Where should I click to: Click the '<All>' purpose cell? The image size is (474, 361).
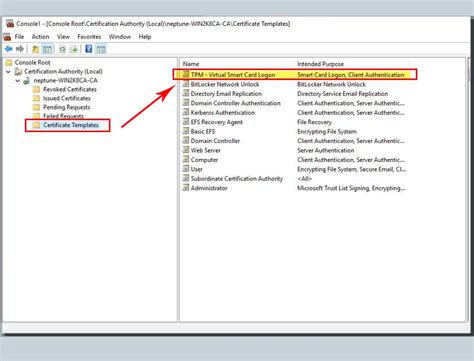[x=304, y=179]
